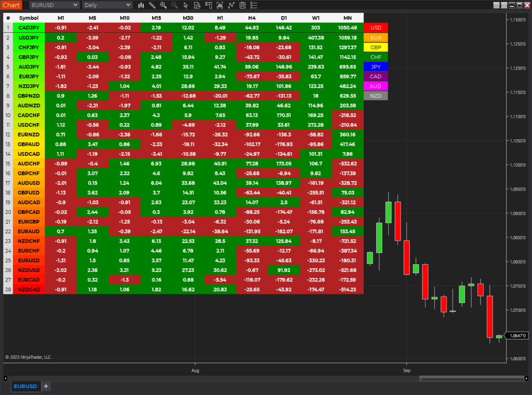Screen dimensions: 532x395
Task: Open chart Properties via the list icon
Action: (x=254, y=5)
